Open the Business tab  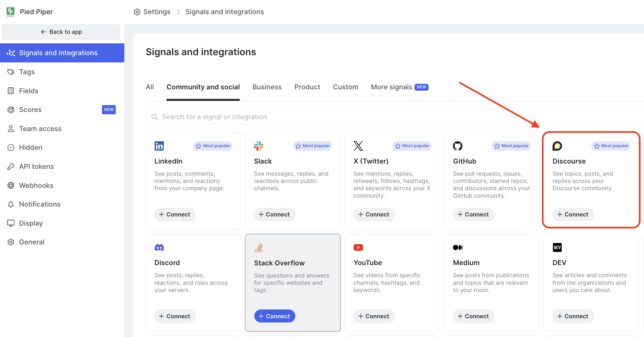tap(267, 87)
